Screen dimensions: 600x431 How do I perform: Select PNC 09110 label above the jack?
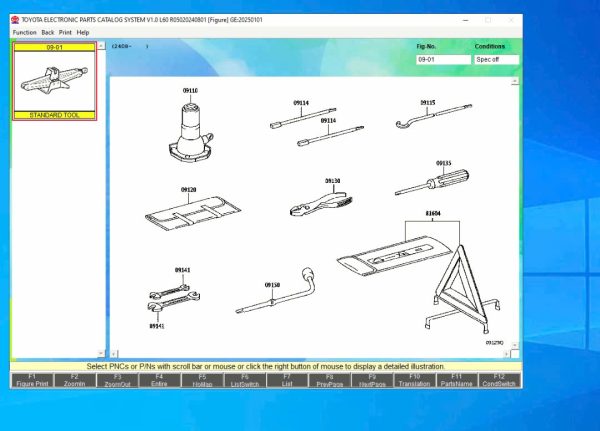click(190, 90)
